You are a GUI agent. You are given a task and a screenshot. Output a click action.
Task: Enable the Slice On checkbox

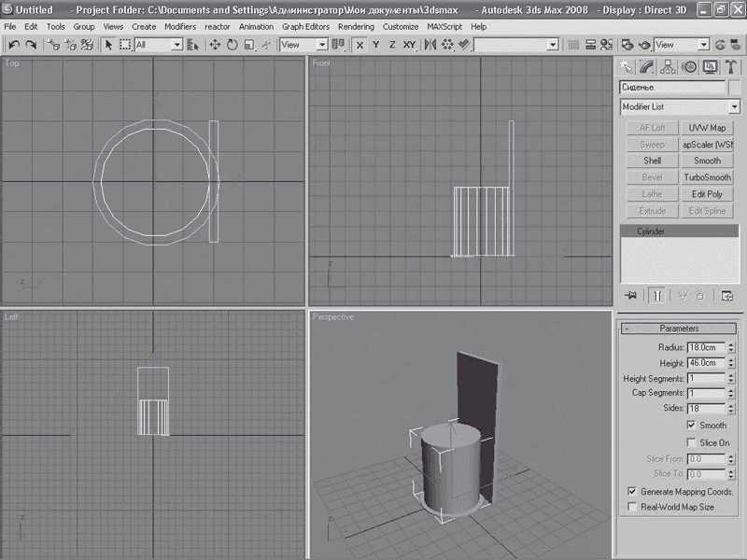(692, 442)
